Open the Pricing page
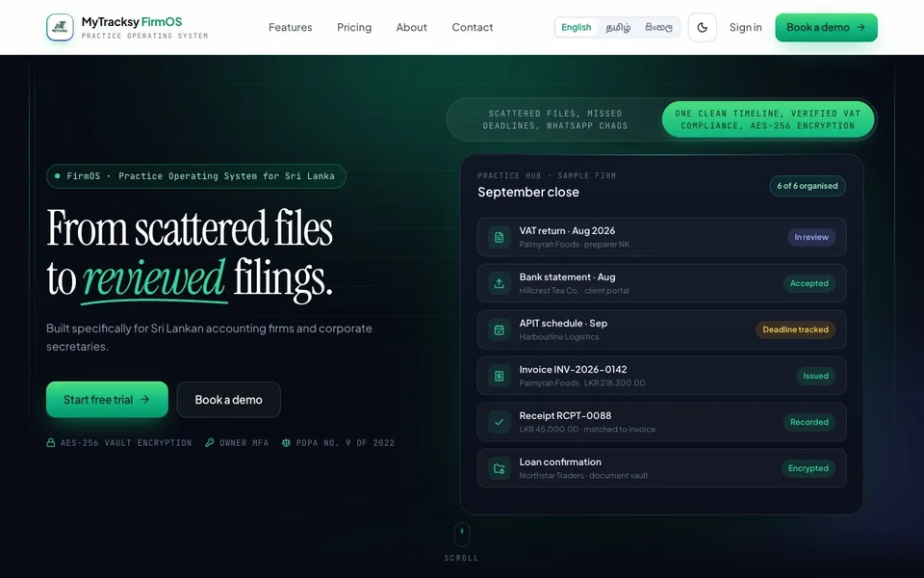Screen dimensions: 924x578 pos(354,27)
